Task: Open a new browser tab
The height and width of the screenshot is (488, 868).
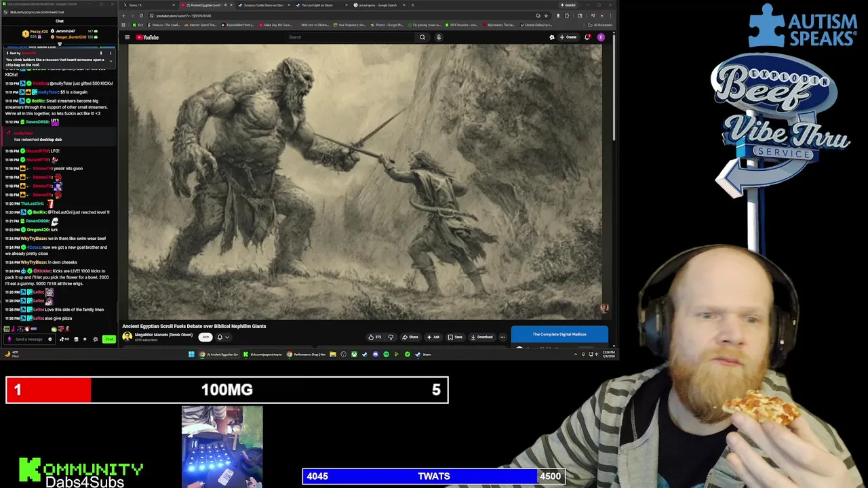Action: 412,5
